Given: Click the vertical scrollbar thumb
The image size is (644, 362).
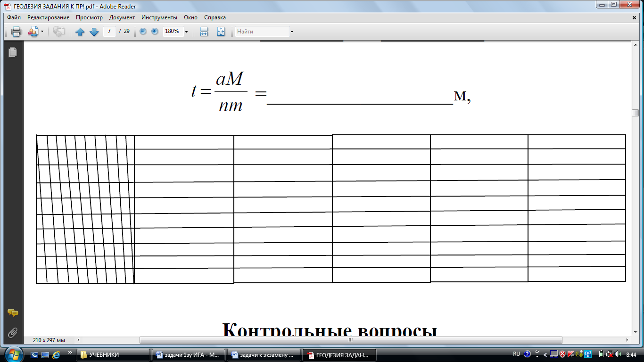Looking at the screenshot, I should pyautogui.click(x=636, y=113).
